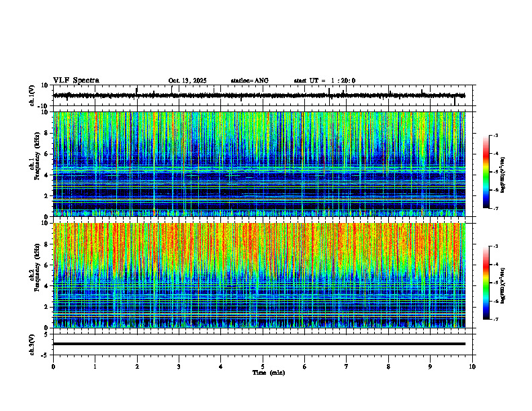The image size is (532, 411).
Task: Click the ch.2 spectrogram color scale bar
Action: (x=486, y=283)
